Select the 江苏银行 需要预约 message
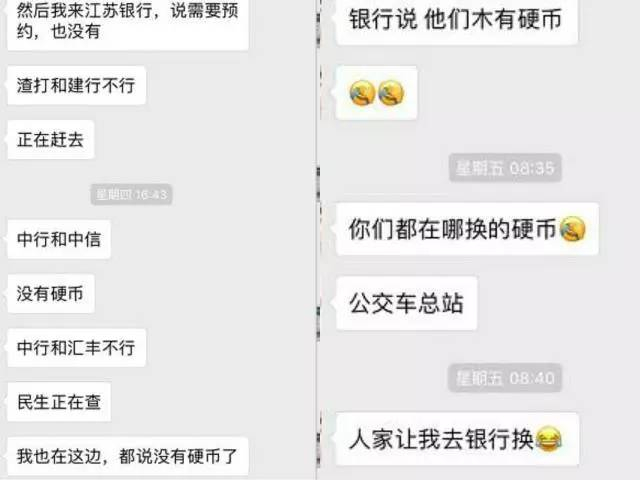640x480 pixels. coord(128,22)
